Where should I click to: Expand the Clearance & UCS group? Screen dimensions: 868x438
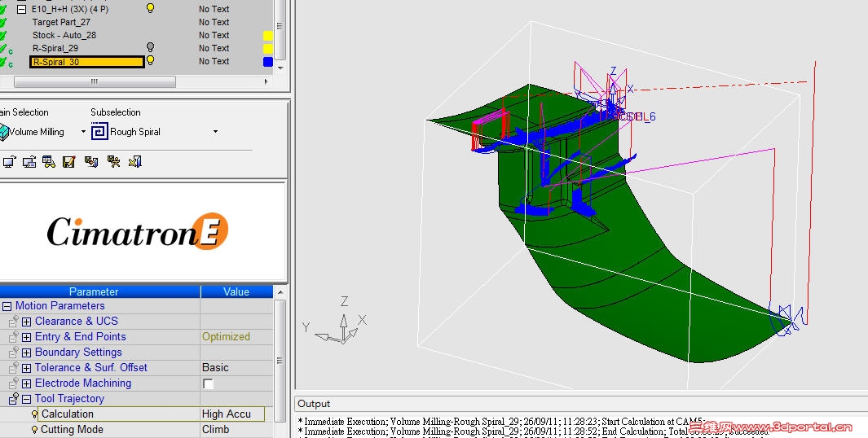[27, 322]
